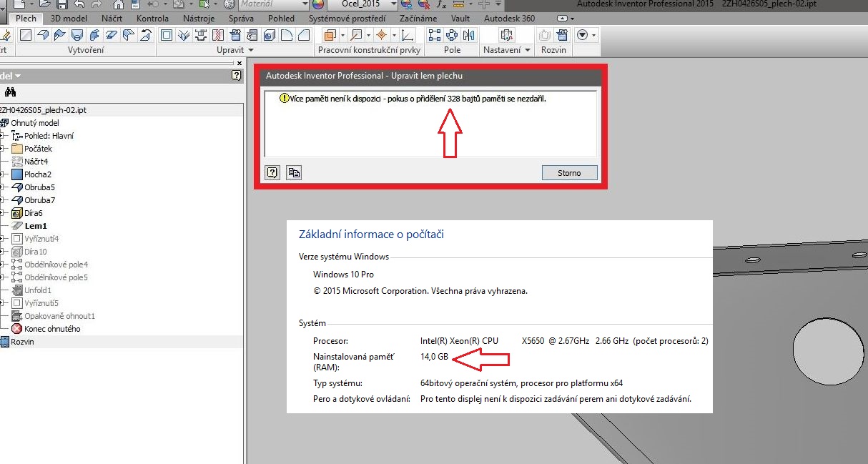This screenshot has width=868, height=464.
Task: Click the flat pattern icon in Rozvin panel
Action: click(x=562, y=35)
